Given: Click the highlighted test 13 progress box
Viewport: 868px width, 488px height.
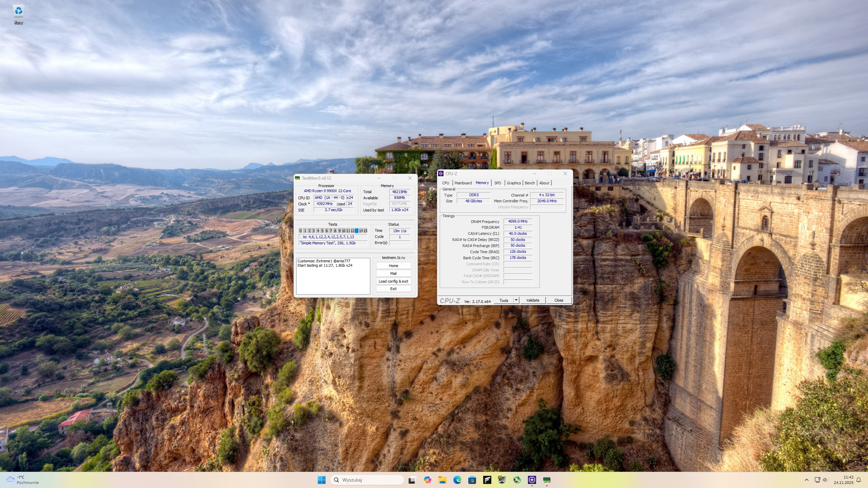Looking at the screenshot, I should (x=356, y=231).
